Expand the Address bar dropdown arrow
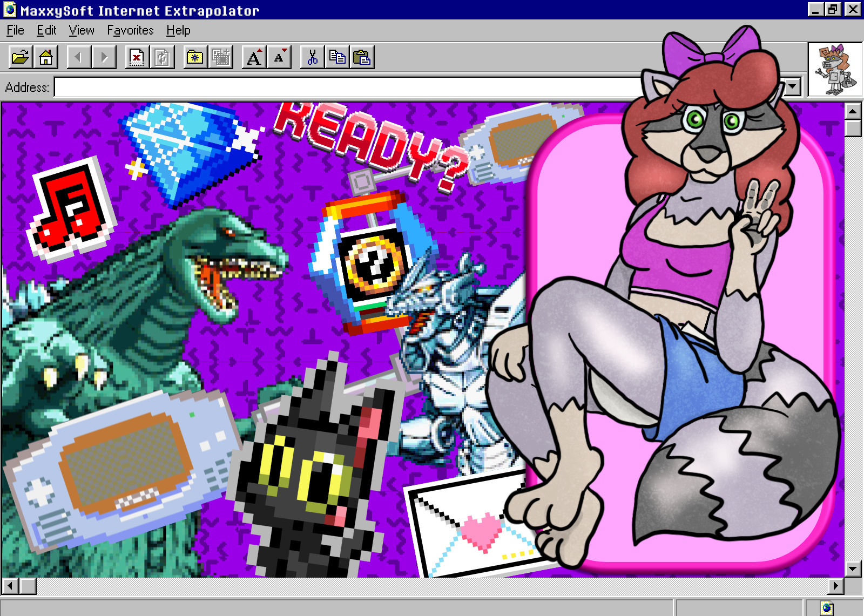Screen dimensions: 864x616 coord(792,86)
